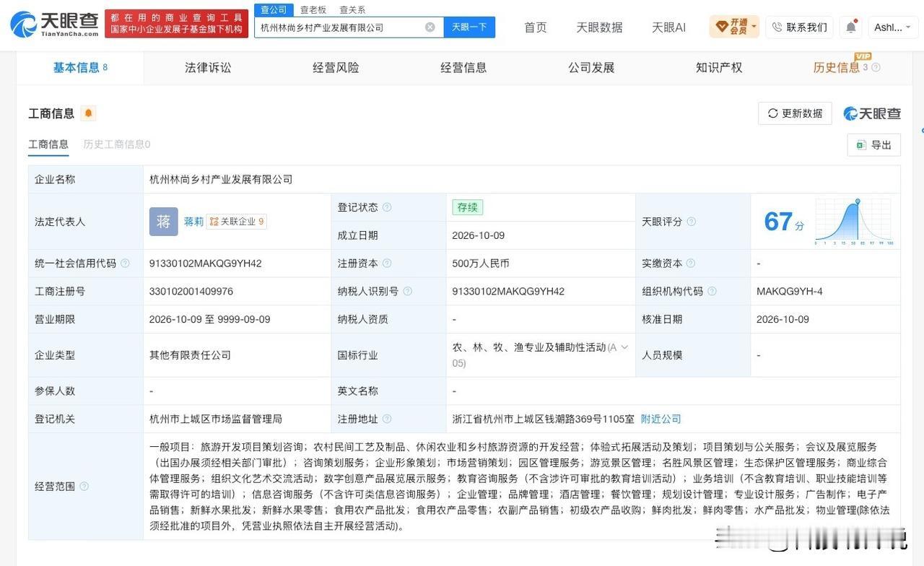Click the 工商注册号 value 330102001409976
The height and width of the screenshot is (566, 924).
point(191,292)
